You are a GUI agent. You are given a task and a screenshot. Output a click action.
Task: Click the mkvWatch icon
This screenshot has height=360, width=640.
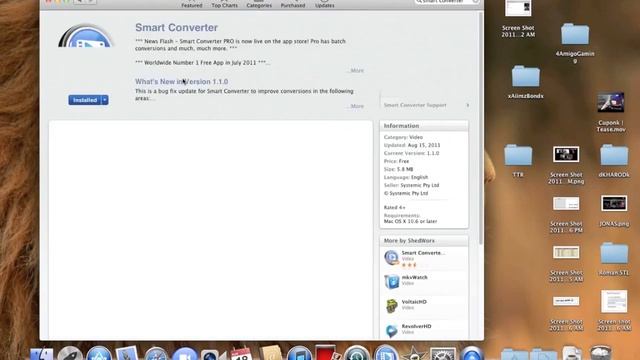click(391, 282)
